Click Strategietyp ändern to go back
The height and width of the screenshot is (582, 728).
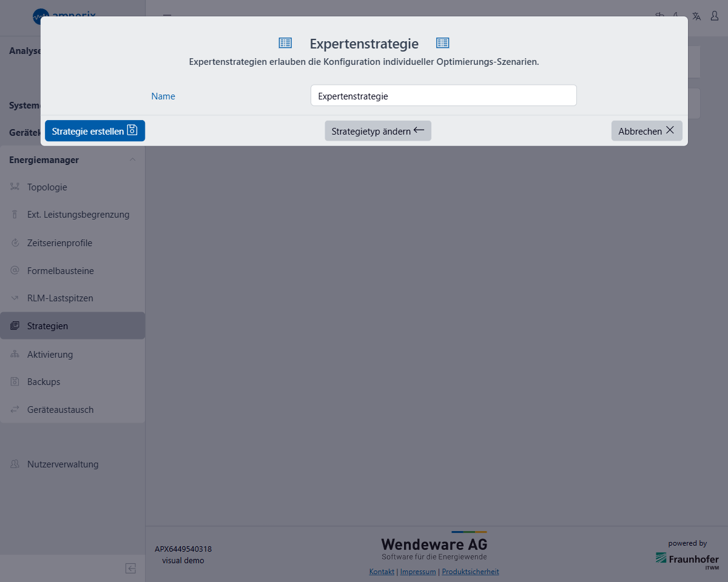(377, 131)
